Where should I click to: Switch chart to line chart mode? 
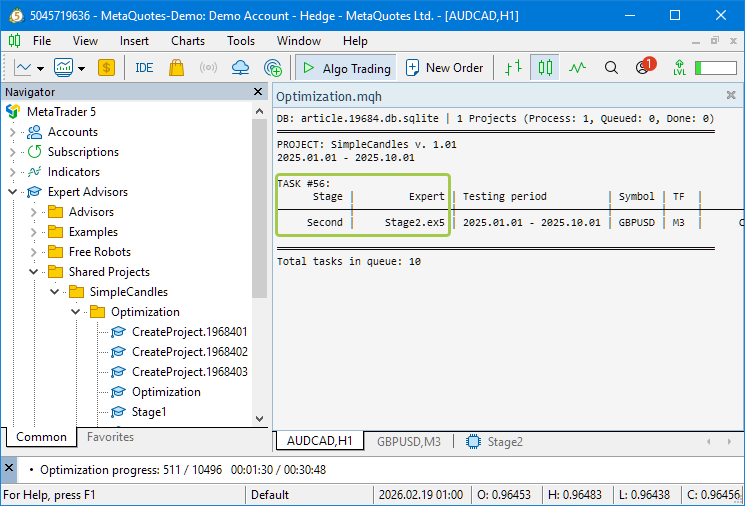click(577, 68)
